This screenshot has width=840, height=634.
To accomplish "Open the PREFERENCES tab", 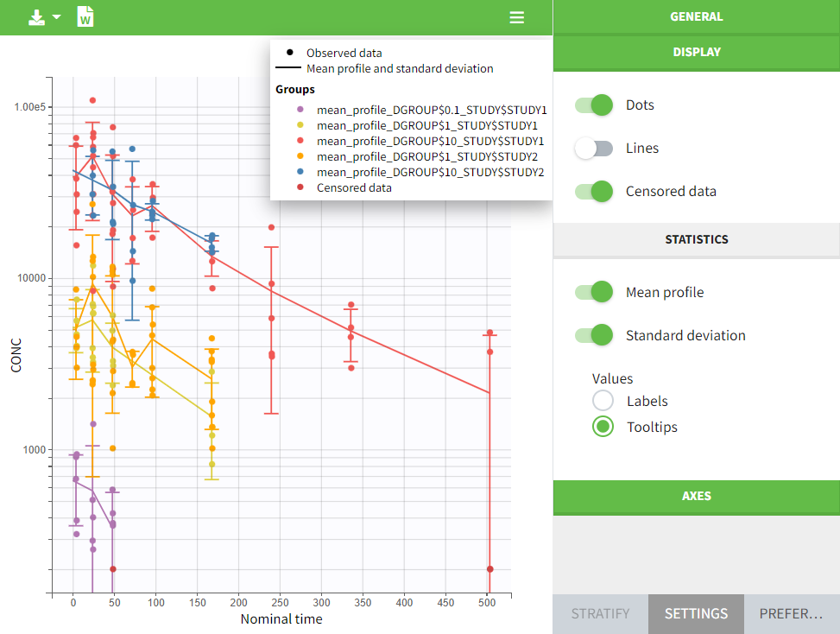I will pyautogui.click(x=791, y=614).
